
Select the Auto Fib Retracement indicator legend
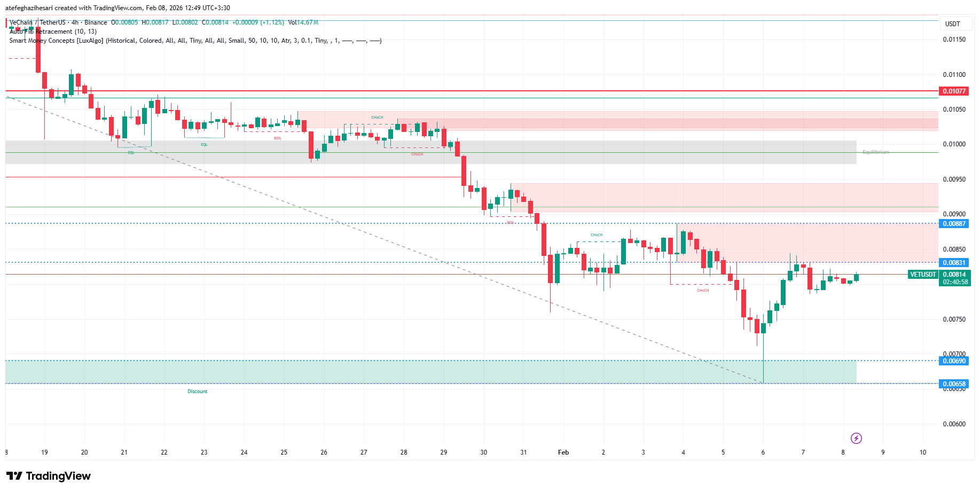pos(53,32)
